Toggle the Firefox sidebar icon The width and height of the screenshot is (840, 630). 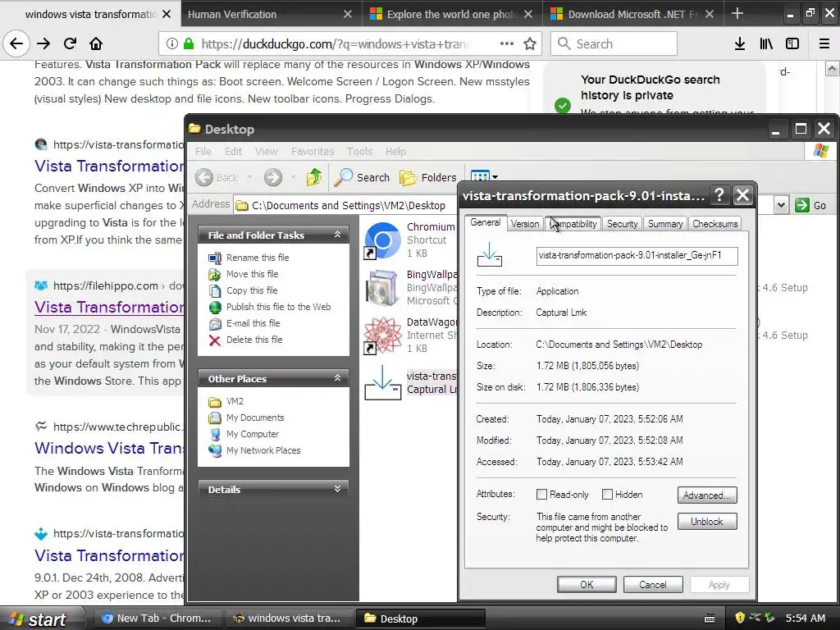tap(792, 44)
